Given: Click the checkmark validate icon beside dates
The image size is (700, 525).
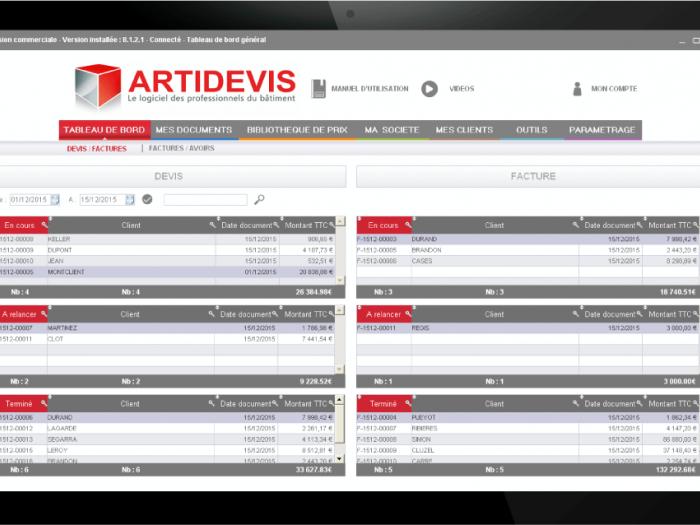Looking at the screenshot, I should click(x=147, y=199).
